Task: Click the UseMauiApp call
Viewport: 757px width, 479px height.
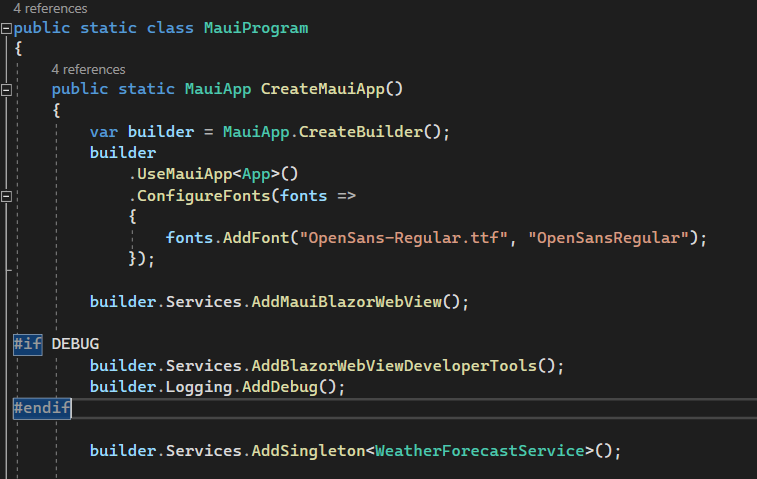Action: pos(184,174)
